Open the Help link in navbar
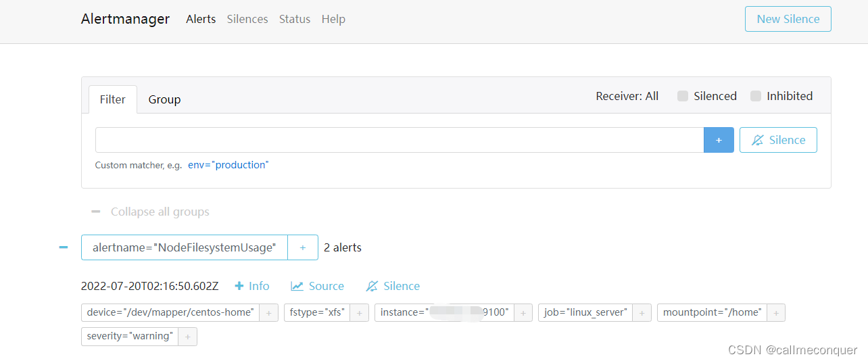The image size is (868, 363). (x=333, y=19)
